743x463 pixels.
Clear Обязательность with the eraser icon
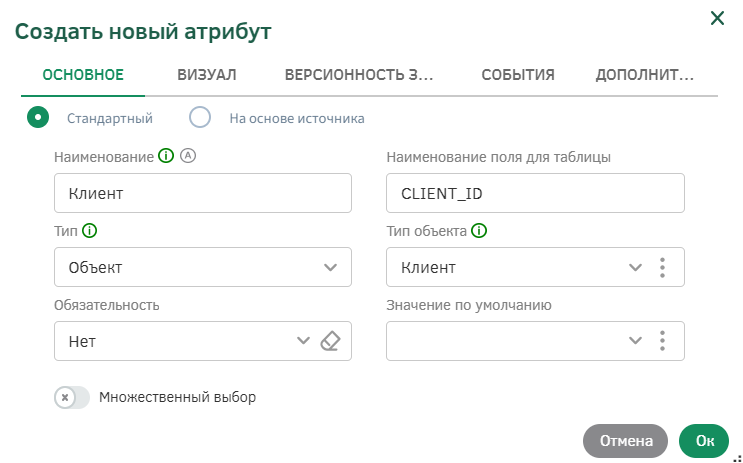point(330,341)
